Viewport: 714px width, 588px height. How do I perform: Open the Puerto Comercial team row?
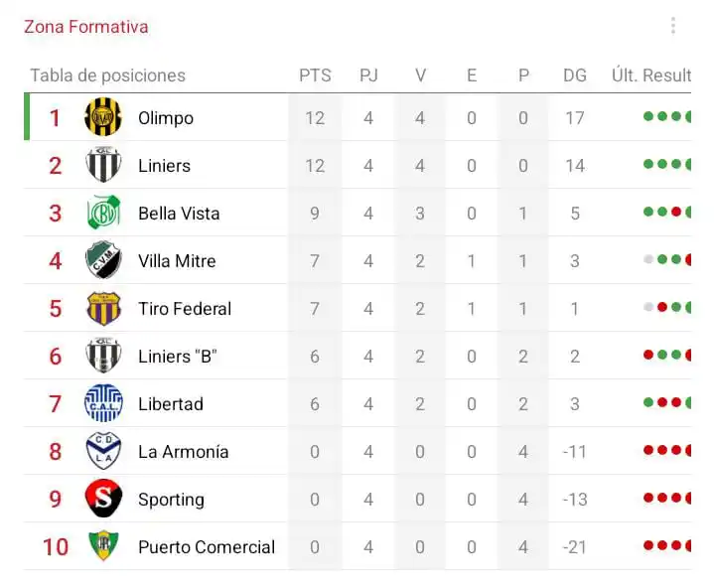tap(357, 546)
